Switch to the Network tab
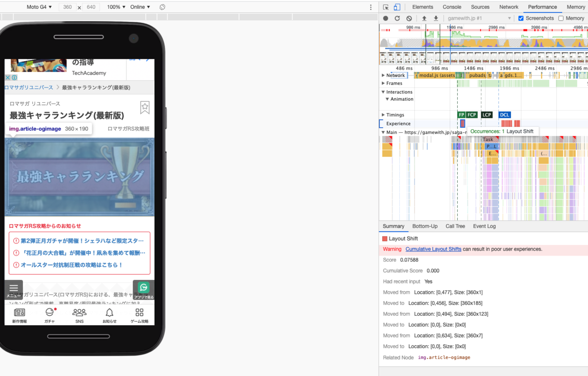This screenshot has height=376, width=588. point(509,7)
